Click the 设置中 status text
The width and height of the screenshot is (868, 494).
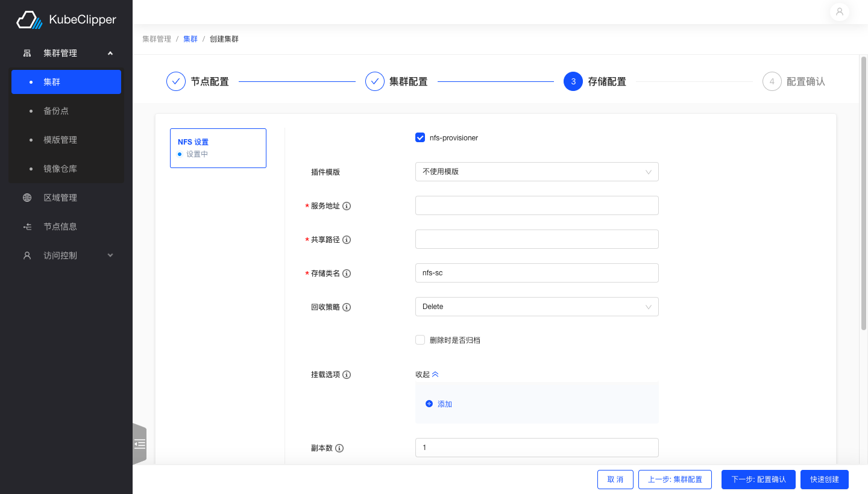coord(197,154)
